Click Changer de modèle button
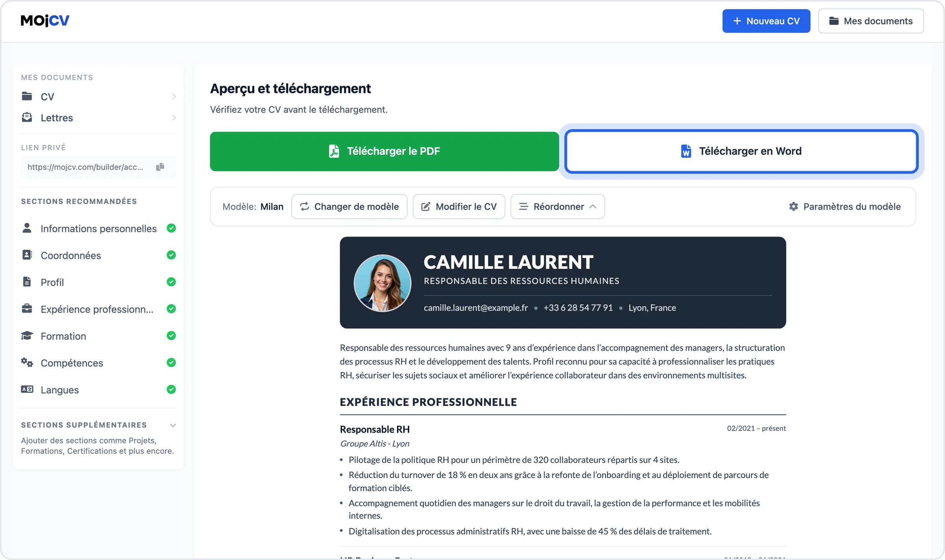Image resolution: width=945 pixels, height=560 pixels. click(349, 206)
